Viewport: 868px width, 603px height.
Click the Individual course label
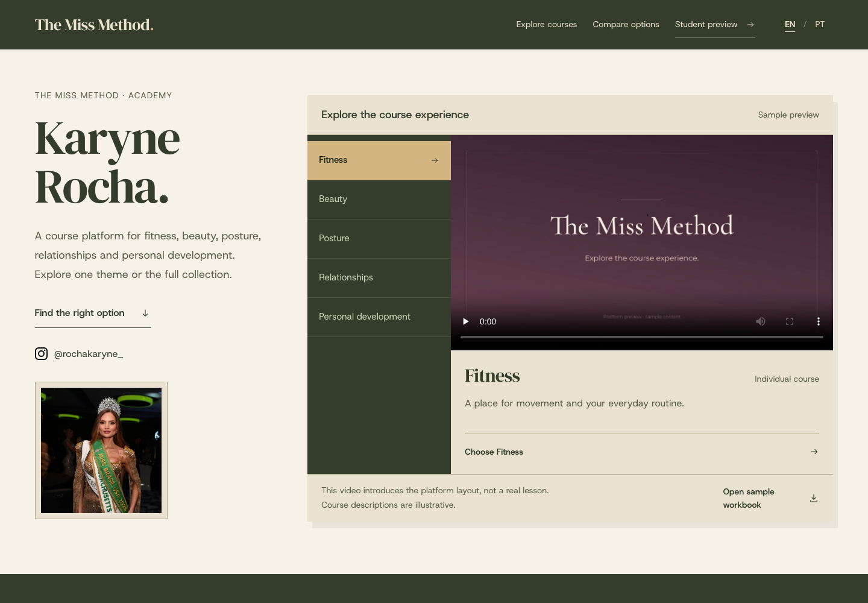787,379
